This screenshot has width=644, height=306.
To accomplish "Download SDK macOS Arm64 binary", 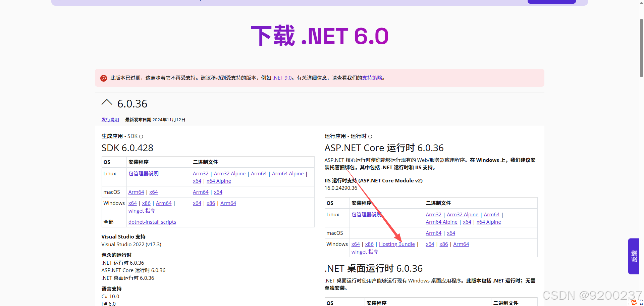I will 201,192.
